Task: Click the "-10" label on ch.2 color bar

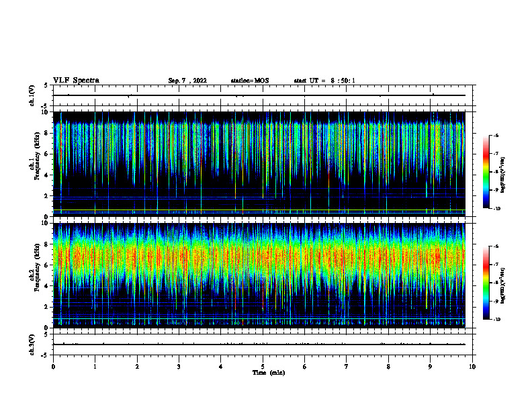Action: [x=496, y=320]
